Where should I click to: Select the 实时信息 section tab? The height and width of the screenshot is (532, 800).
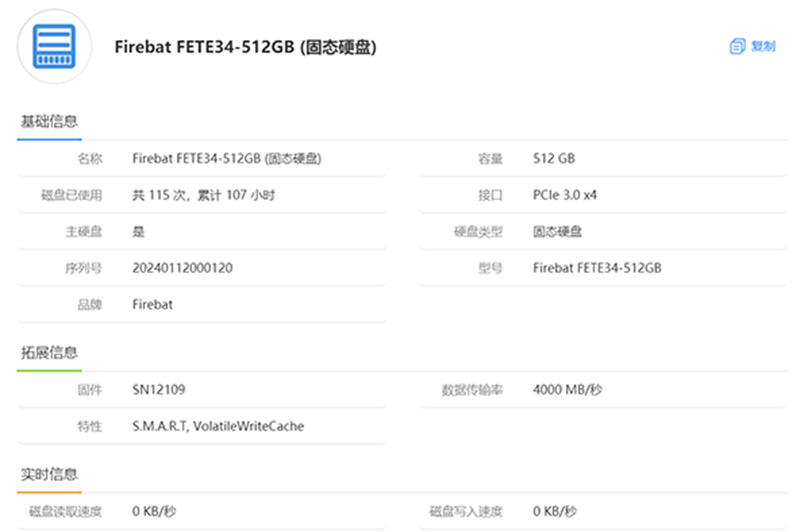[49, 474]
